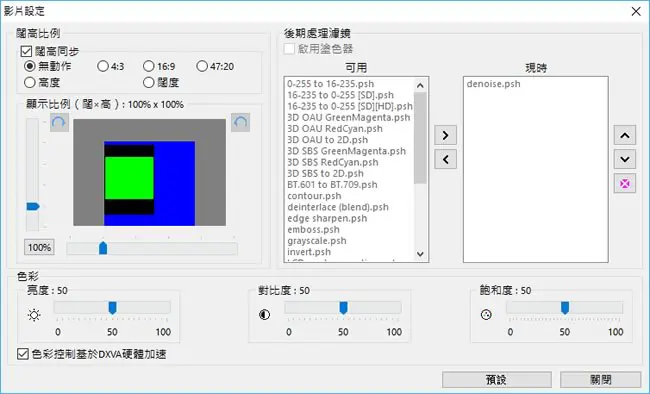Click the contrast half-circle icon
The height and width of the screenshot is (394, 650).
point(264,315)
